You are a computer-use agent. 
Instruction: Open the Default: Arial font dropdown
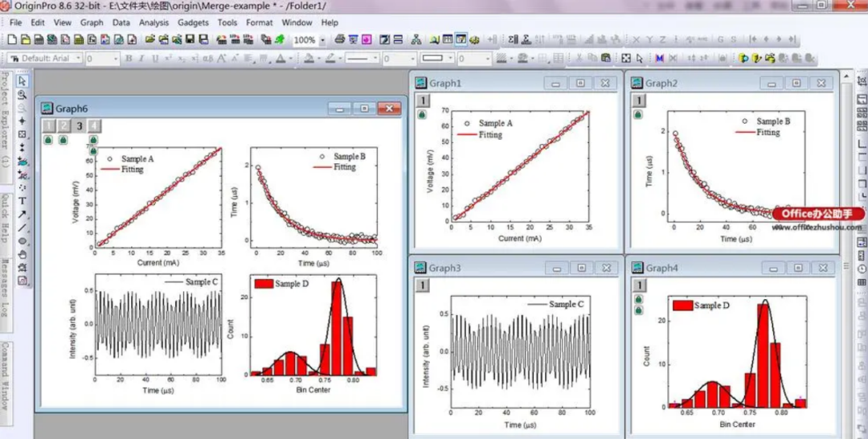[x=78, y=59]
